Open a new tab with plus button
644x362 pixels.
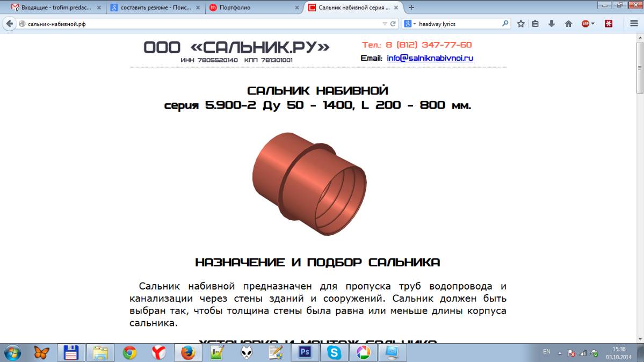[411, 8]
